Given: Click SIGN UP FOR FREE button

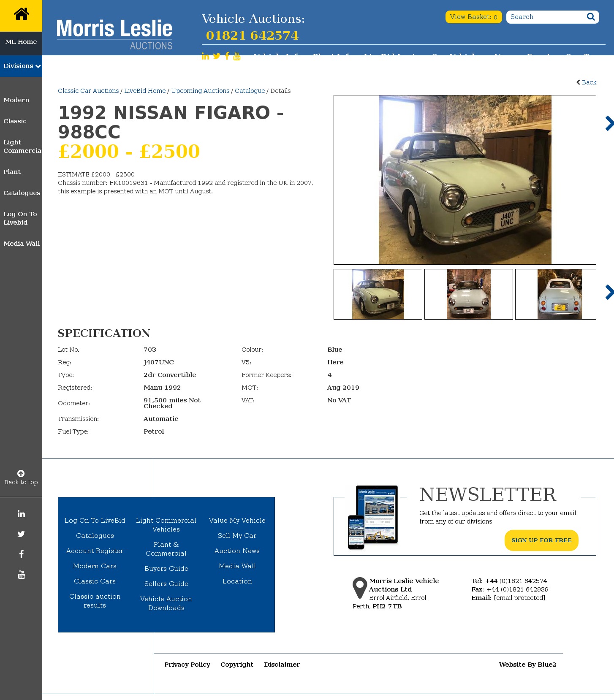Looking at the screenshot, I should point(541,540).
